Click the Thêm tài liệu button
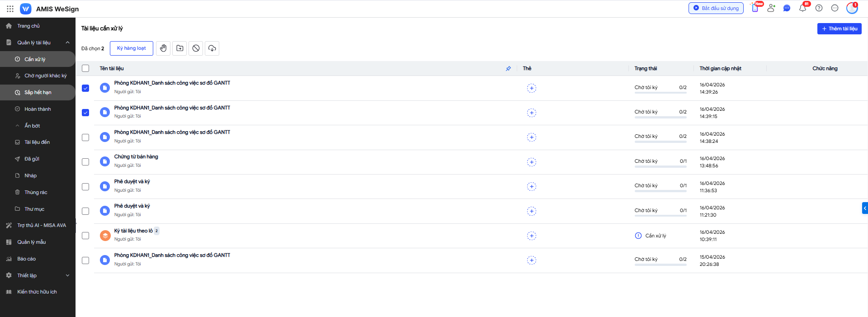Screen dimensions: 868x317 click(x=839, y=28)
